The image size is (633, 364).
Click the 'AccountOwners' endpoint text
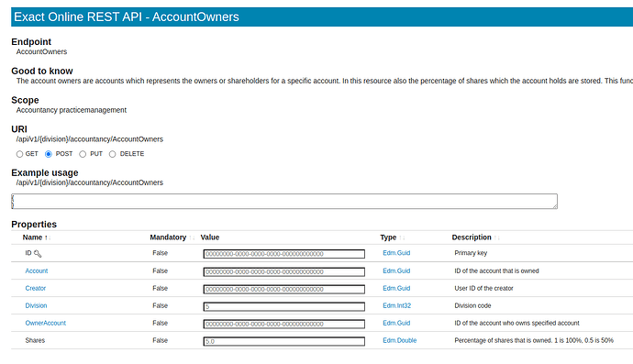[x=41, y=51]
